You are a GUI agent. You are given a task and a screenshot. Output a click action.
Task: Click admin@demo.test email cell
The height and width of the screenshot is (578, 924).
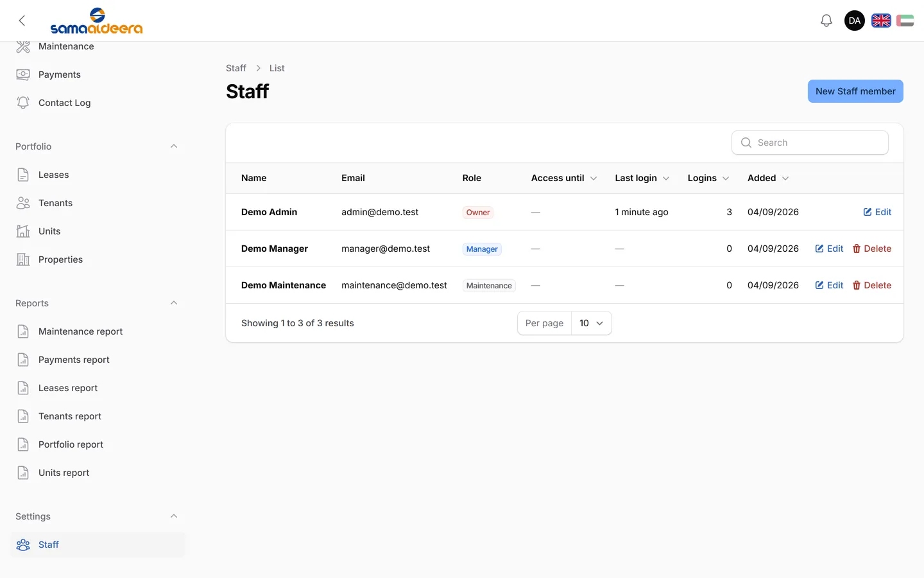[380, 212]
